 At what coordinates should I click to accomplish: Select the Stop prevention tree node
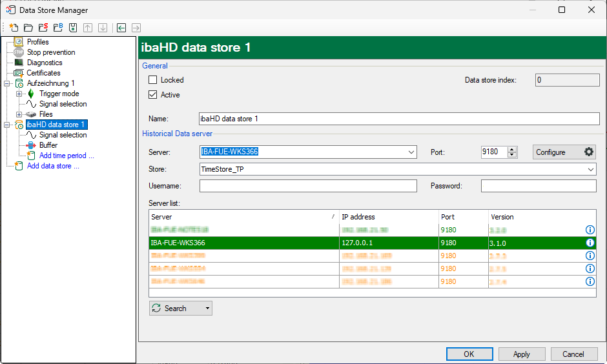coord(50,52)
